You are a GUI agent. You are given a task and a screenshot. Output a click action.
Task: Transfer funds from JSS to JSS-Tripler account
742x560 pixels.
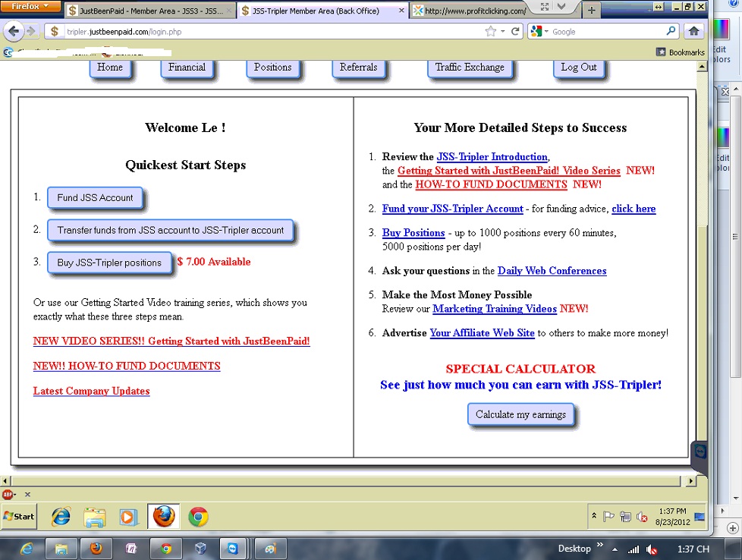pyautogui.click(x=171, y=230)
